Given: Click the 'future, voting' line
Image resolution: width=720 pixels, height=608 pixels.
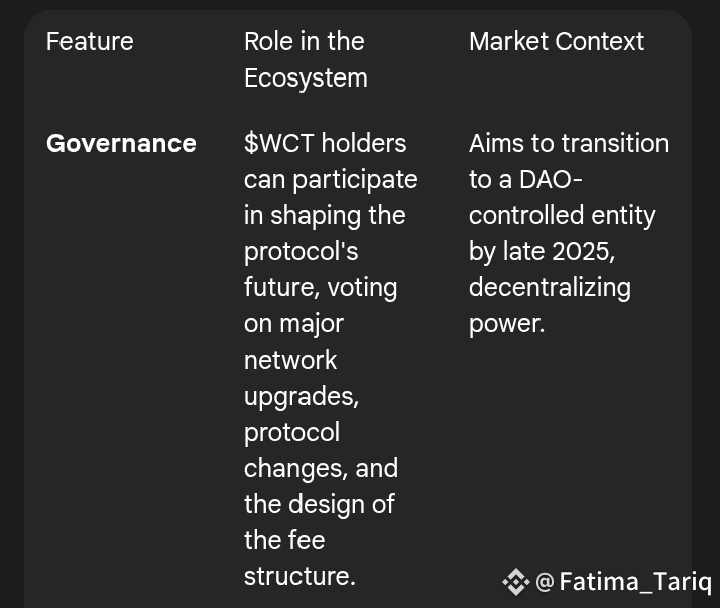Looking at the screenshot, I should coord(321,288).
